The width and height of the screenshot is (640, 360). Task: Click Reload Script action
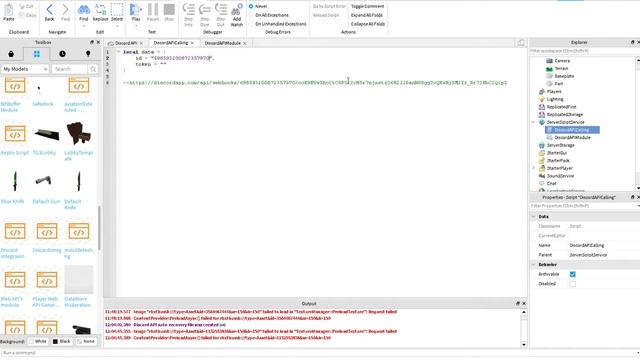[326, 15]
